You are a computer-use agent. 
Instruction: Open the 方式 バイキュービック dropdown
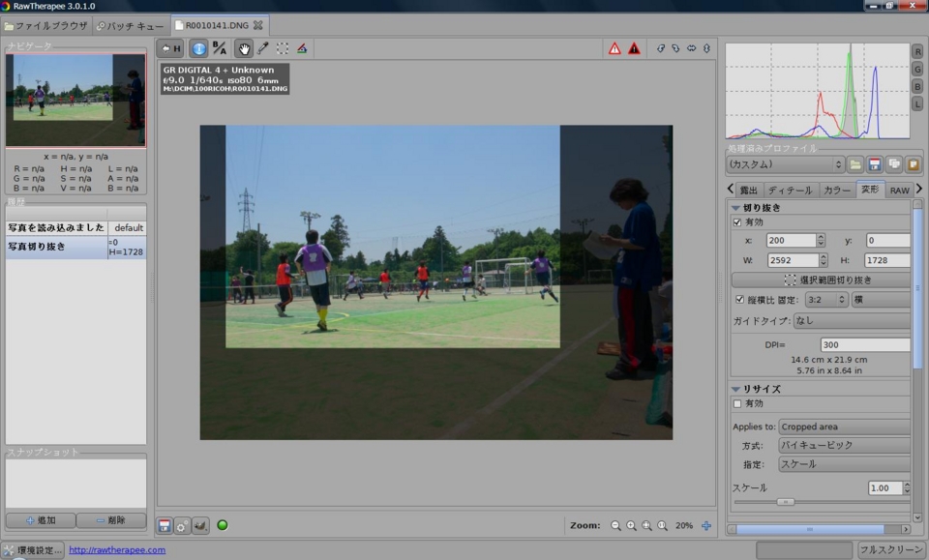pyautogui.click(x=844, y=445)
